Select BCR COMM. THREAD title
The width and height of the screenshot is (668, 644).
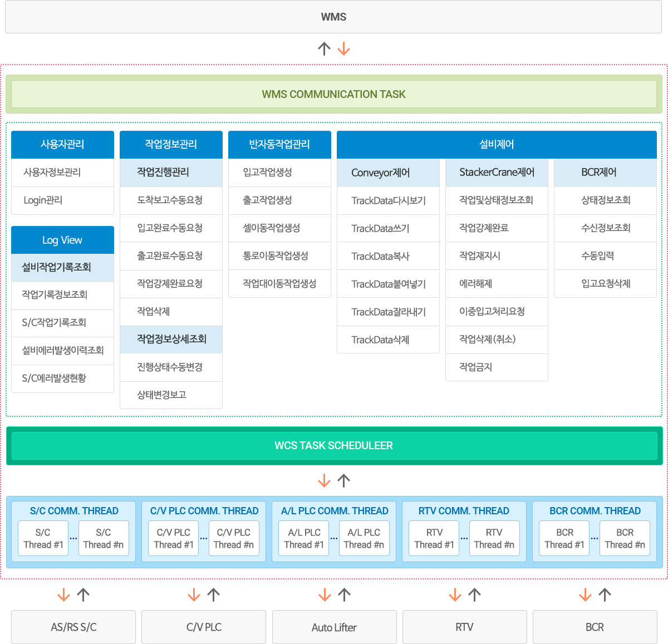595,511
